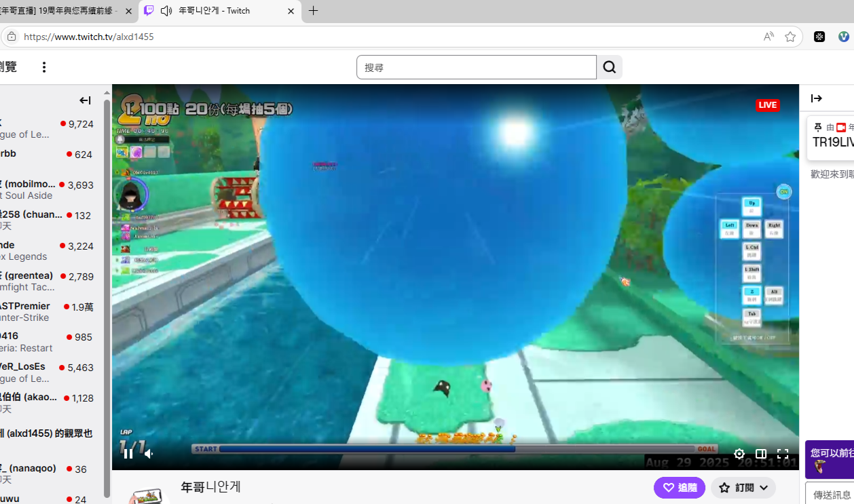Pause the live stream video
Image resolution: width=854 pixels, height=504 pixels.
pos(128,454)
